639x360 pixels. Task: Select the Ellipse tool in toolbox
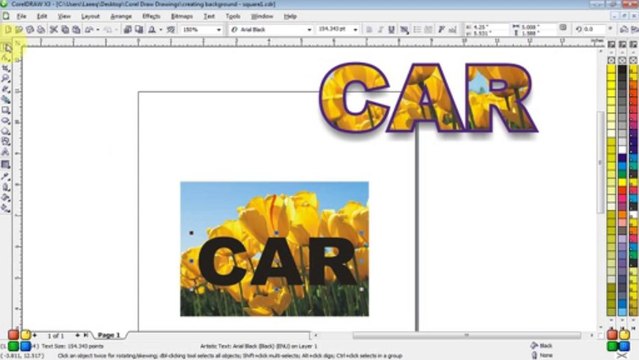tap(6, 120)
